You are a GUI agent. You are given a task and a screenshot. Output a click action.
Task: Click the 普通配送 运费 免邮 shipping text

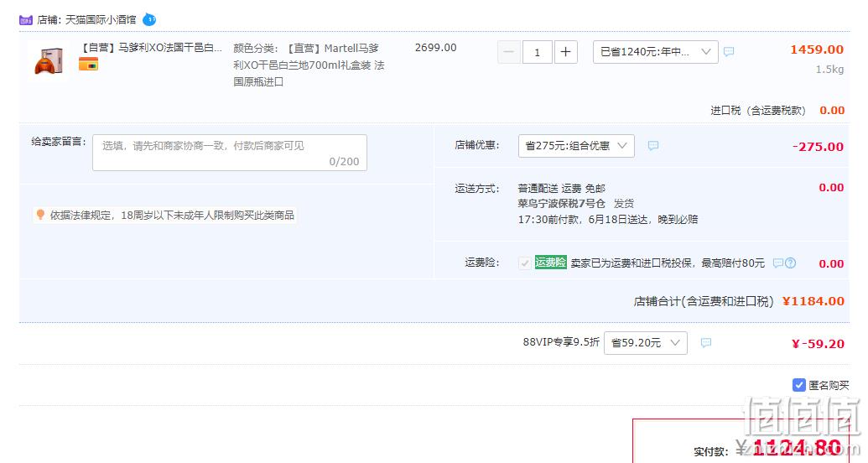point(561,188)
